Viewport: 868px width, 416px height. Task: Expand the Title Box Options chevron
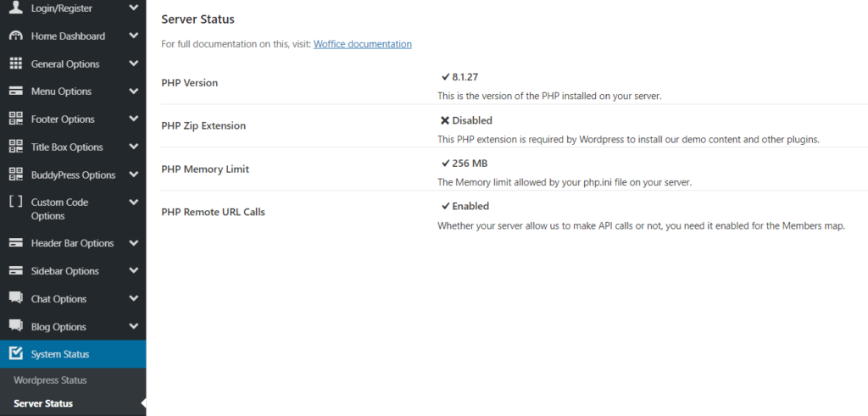(x=133, y=147)
